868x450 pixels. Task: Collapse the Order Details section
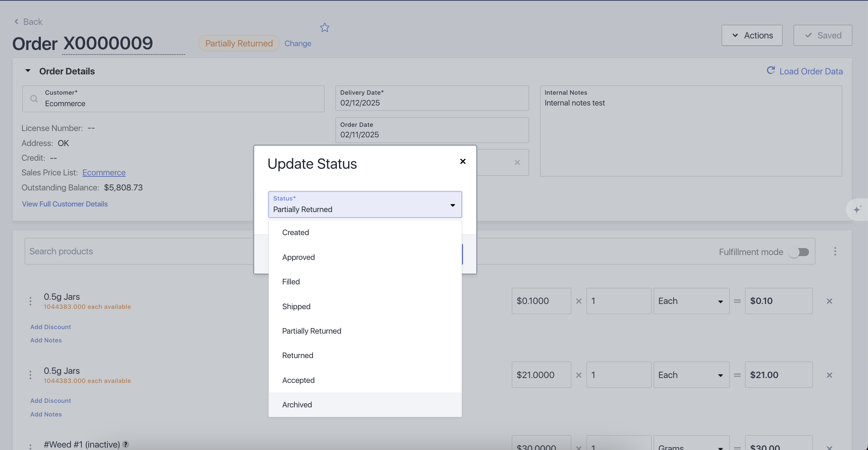coord(28,71)
